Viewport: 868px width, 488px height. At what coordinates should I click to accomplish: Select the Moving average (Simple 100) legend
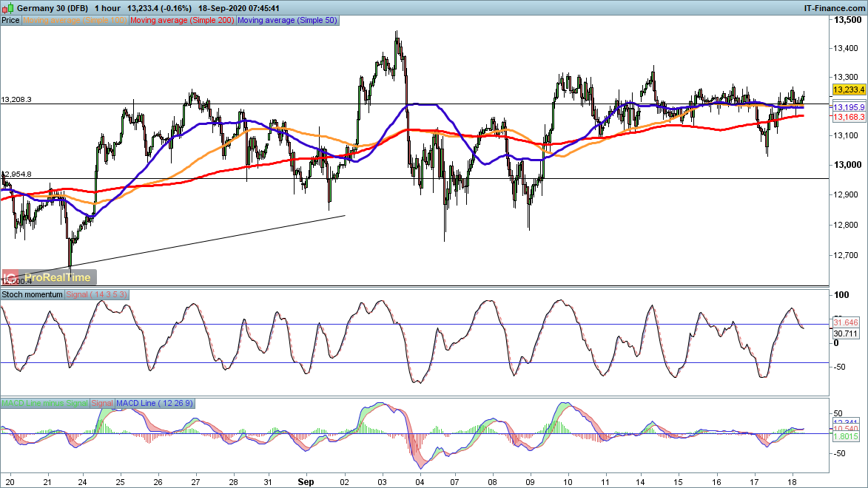pos(75,20)
